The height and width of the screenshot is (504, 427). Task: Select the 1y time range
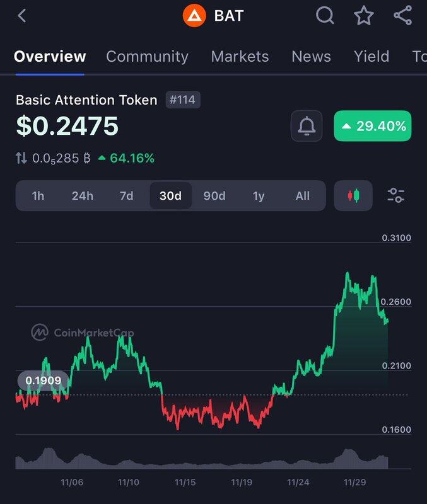point(259,196)
